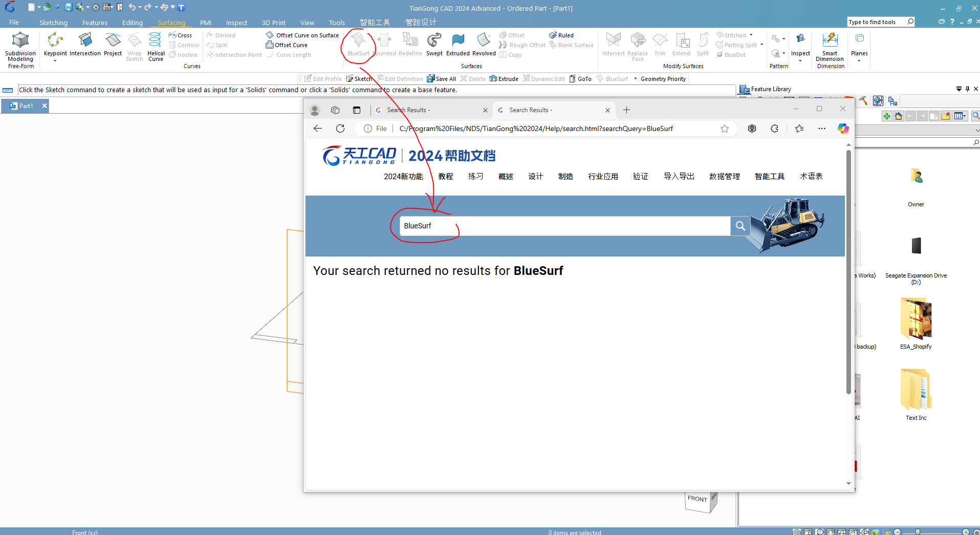Viewport: 980px width, 535px height.
Task: Select the Swept surface tool
Action: pos(434,44)
